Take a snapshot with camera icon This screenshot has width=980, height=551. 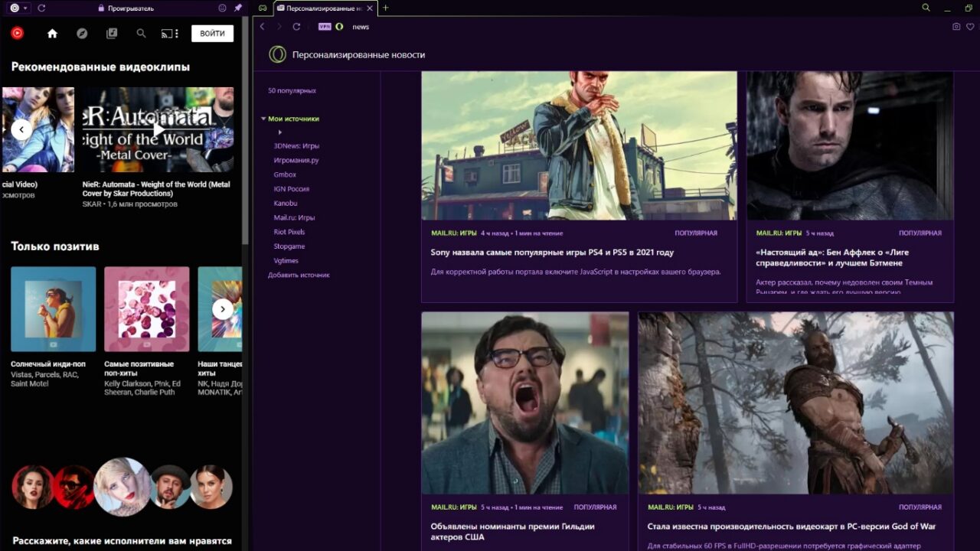point(956,26)
